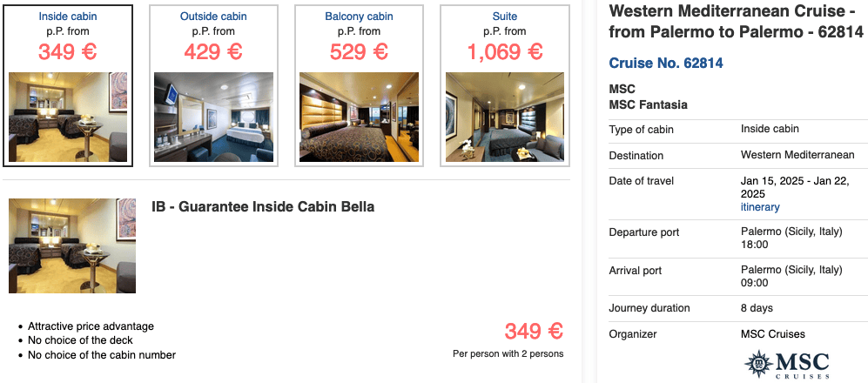The height and width of the screenshot is (383, 868).
Task: View the Suite cabin photo
Action: pyautogui.click(x=504, y=116)
